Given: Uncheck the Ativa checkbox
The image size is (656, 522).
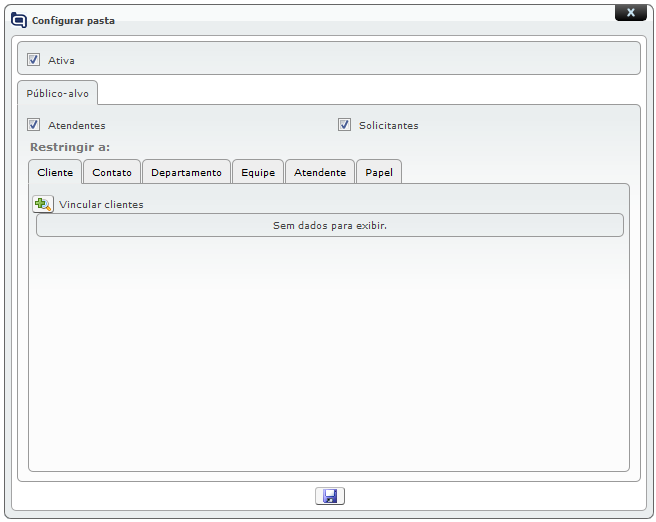Looking at the screenshot, I should (x=34, y=60).
